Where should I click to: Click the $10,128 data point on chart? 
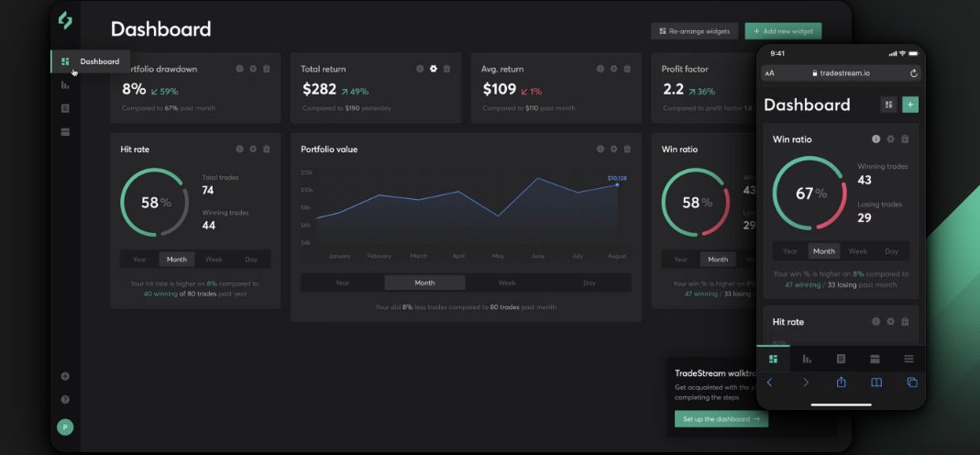[617, 184]
